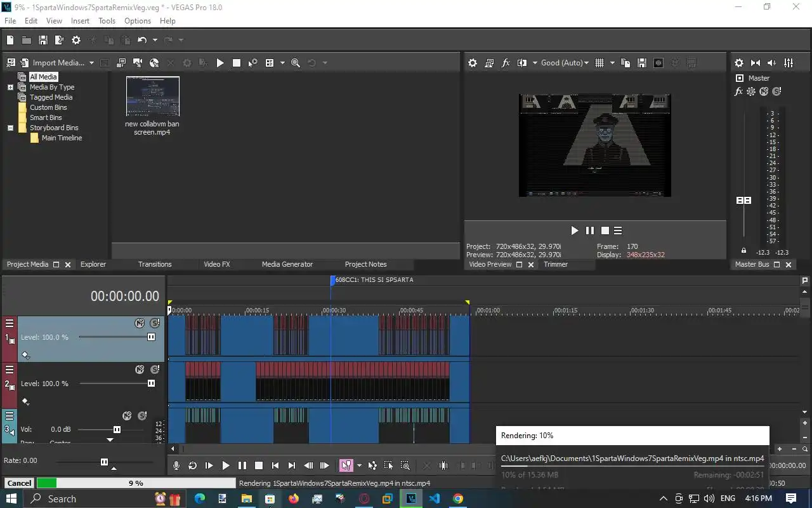This screenshot has height=508, width=812.
Task: Cancel the rendering in progress
Action: click(x=19, y=483)
